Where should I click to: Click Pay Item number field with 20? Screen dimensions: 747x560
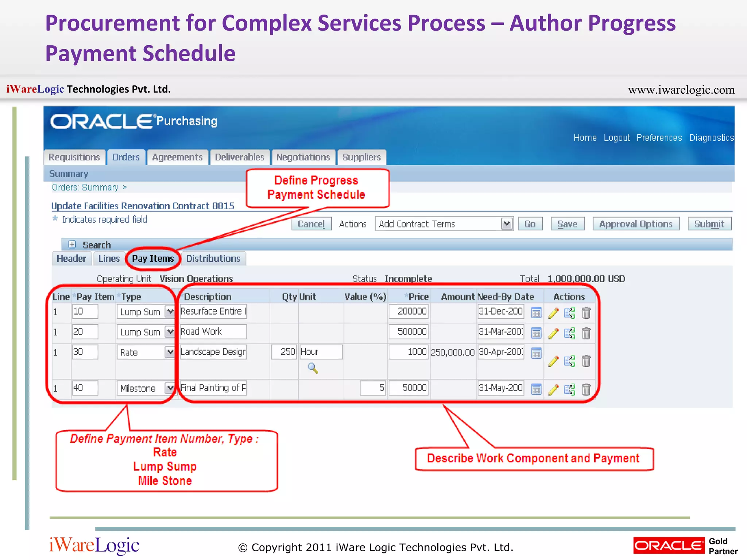click(x=85, y=331)
